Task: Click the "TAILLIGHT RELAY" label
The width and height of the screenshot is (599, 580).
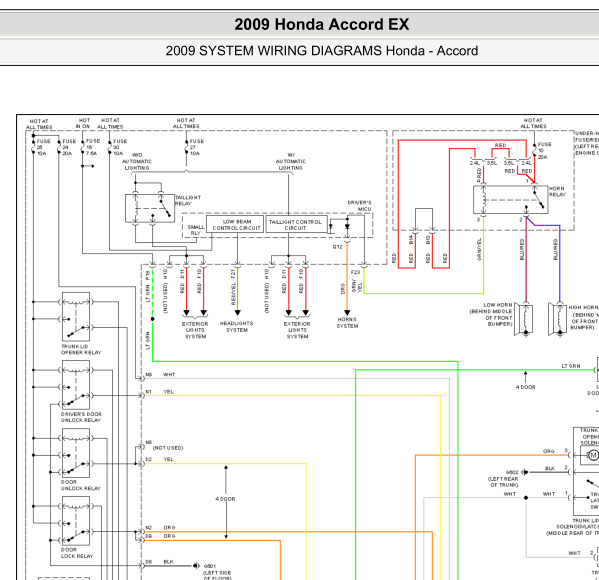Action: pyautogui.click(x=188, y=200)
